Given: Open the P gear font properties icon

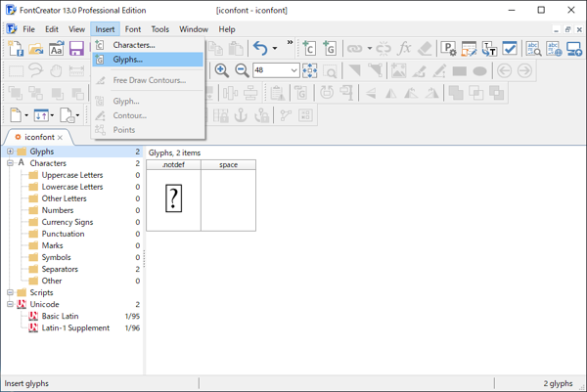Looking at the screenshot, I should [x=448, y=48].
